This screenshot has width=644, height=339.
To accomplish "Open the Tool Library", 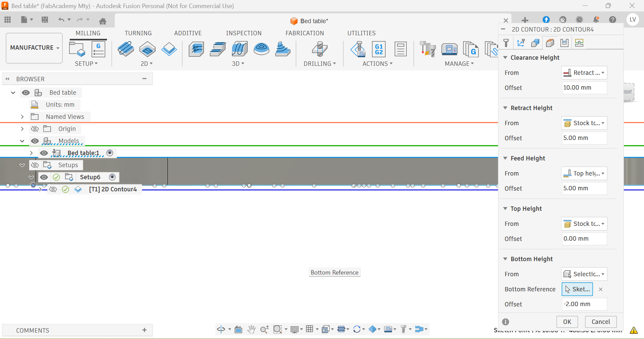I will tap(428, 49).
